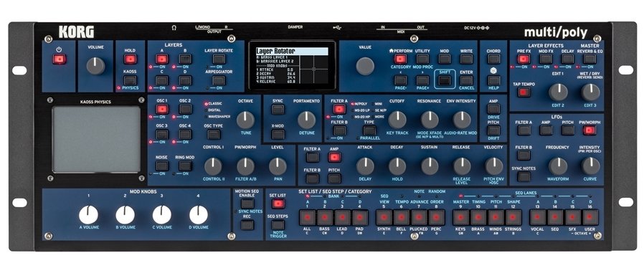Click the TAP TEMPO button
This screenshot has width=644, height=263.
coord(524,92)
